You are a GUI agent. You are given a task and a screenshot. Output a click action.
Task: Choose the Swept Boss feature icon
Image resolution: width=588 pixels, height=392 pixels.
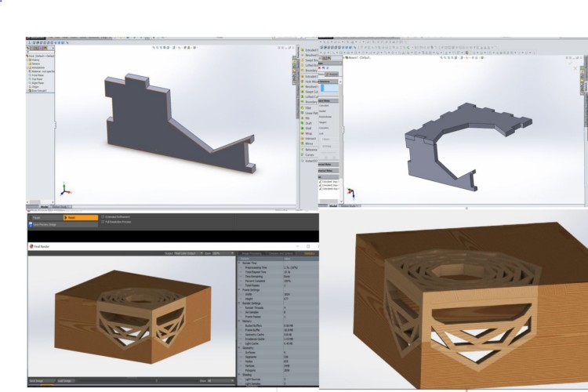[x=303, y=60]
